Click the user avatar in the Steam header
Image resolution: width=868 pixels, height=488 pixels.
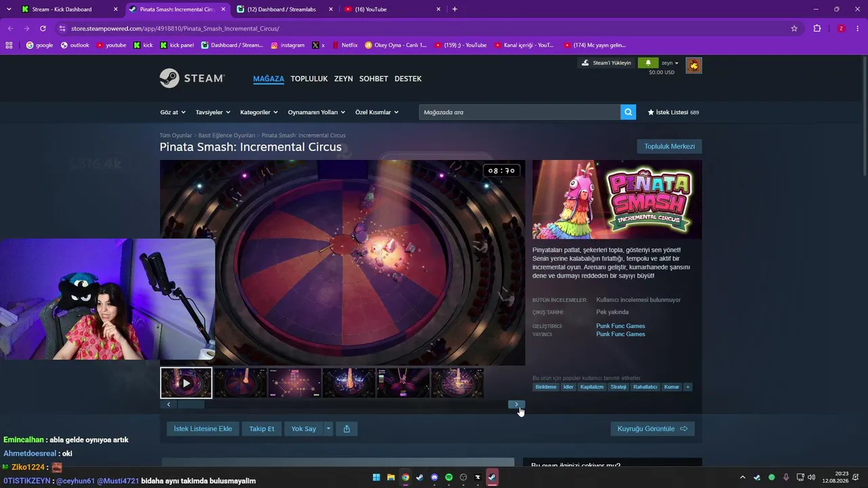[693, 65]
